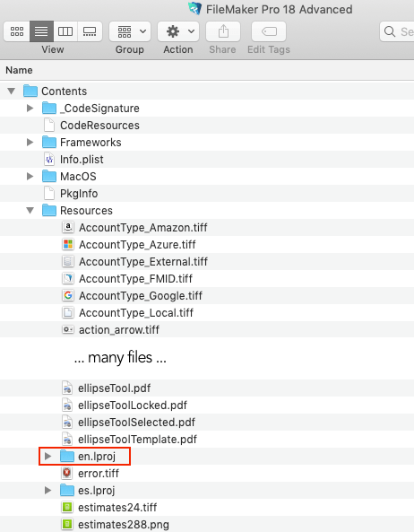The height and width of the screenshot is (532, 414).
Task: Click the search field
Action: (x=397, y=31)
